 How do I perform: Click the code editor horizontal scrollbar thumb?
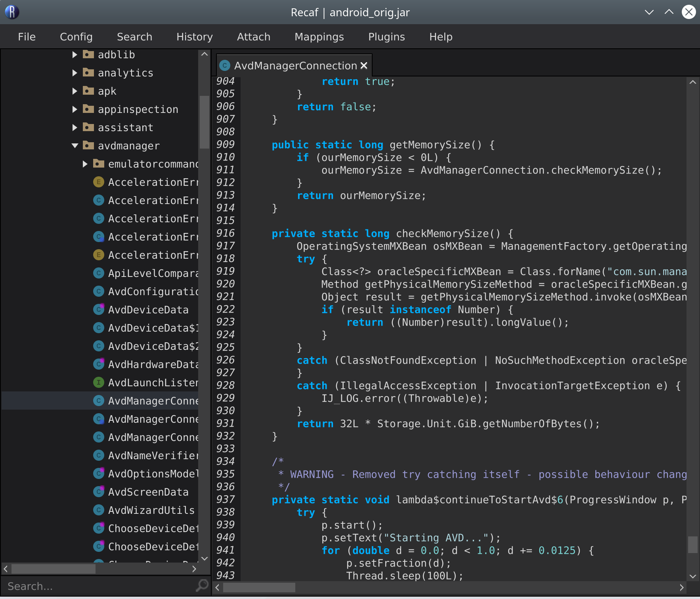(259, 587)
